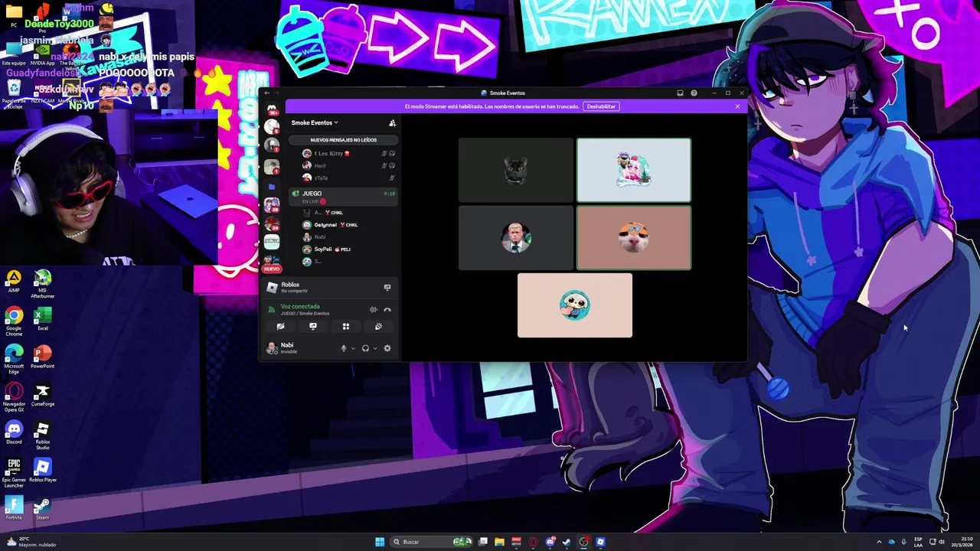Open the Windows Start menu

point(380,542)
